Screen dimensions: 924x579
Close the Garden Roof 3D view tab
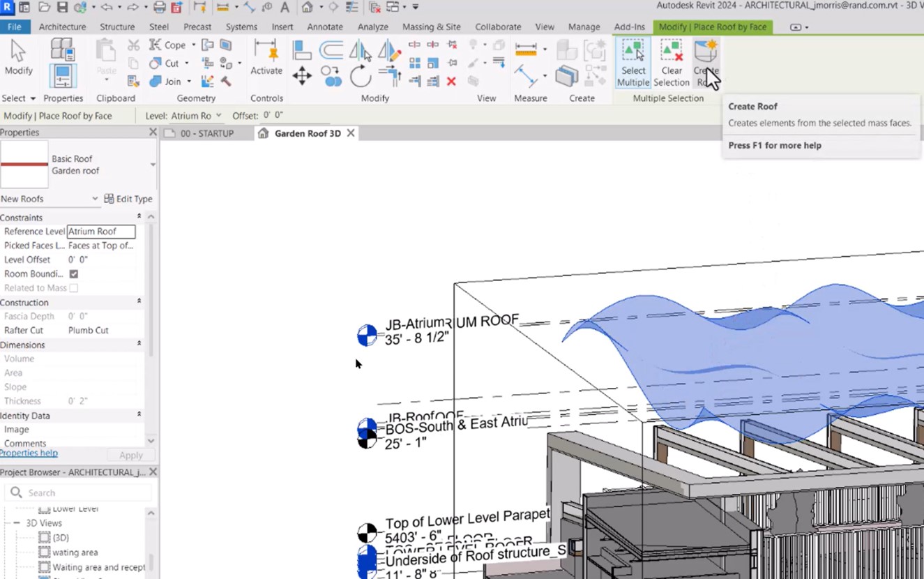(x=351, y=133)
